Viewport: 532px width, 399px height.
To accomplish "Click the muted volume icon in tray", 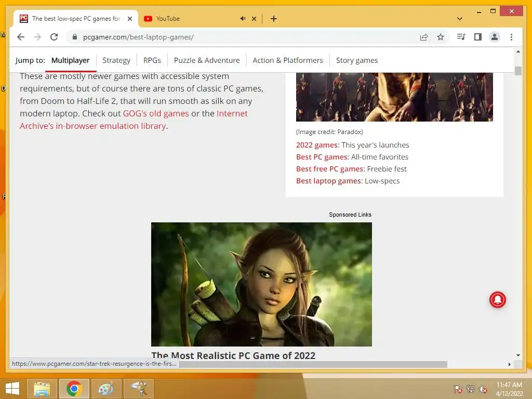I will click(483, 389).
